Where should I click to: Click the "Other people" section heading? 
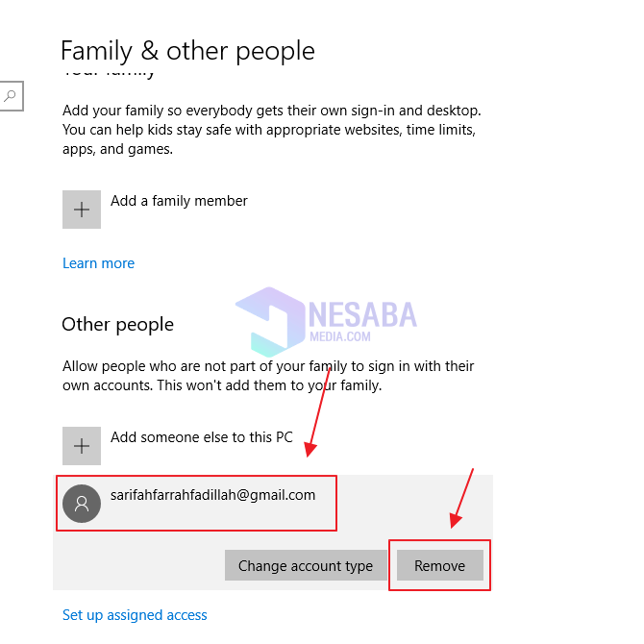(117, 325)
